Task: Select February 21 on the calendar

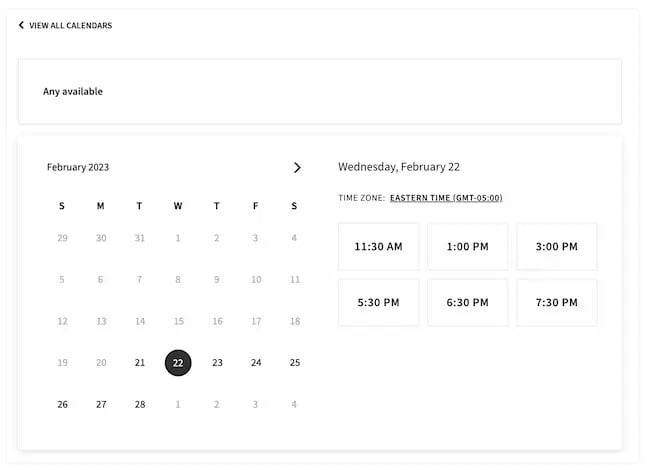Action: [140, 363]
